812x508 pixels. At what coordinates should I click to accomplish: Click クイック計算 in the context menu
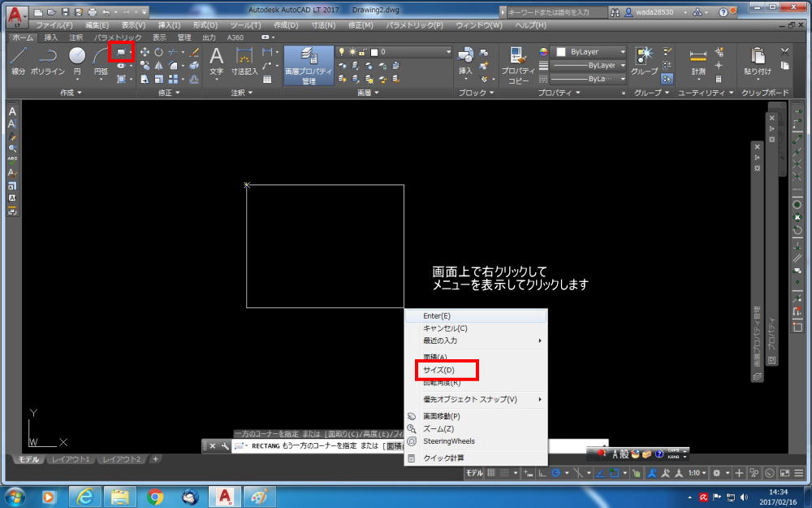(x=444, y=458)
